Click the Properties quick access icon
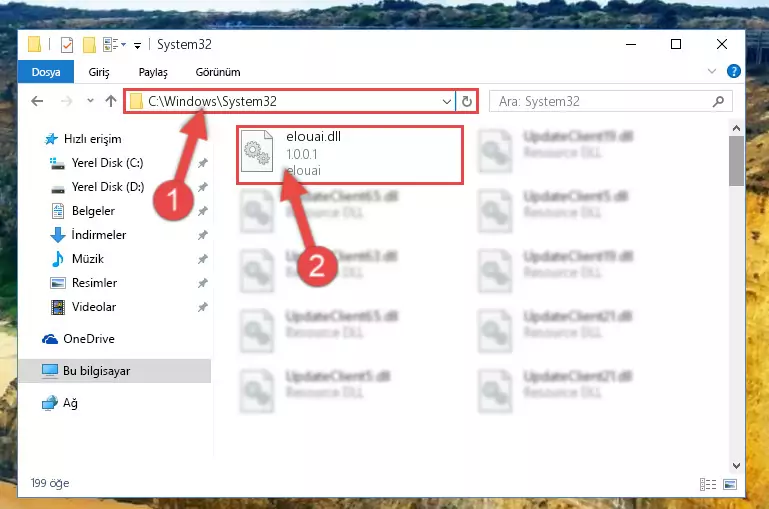The height and width of the screenshot is (509, 769). pyautogui.click(x=67, y=45)
